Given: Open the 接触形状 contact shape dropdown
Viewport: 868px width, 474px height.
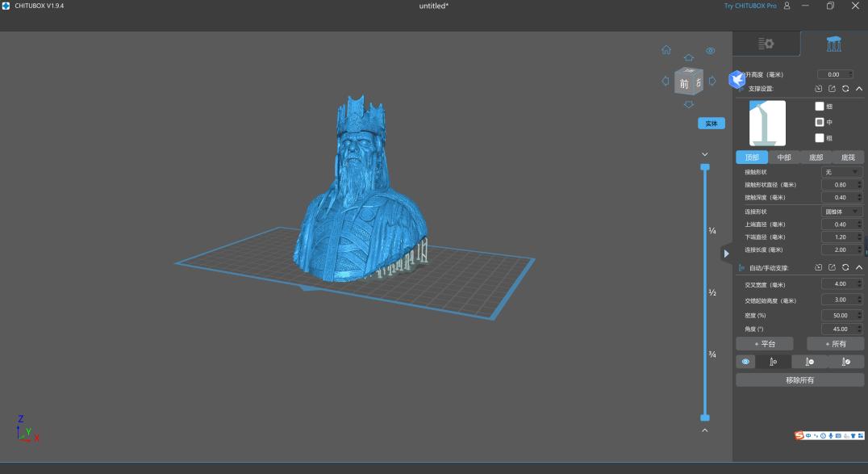Looking at the screenshot, I should pyautogui.click(x=842, y=171).
